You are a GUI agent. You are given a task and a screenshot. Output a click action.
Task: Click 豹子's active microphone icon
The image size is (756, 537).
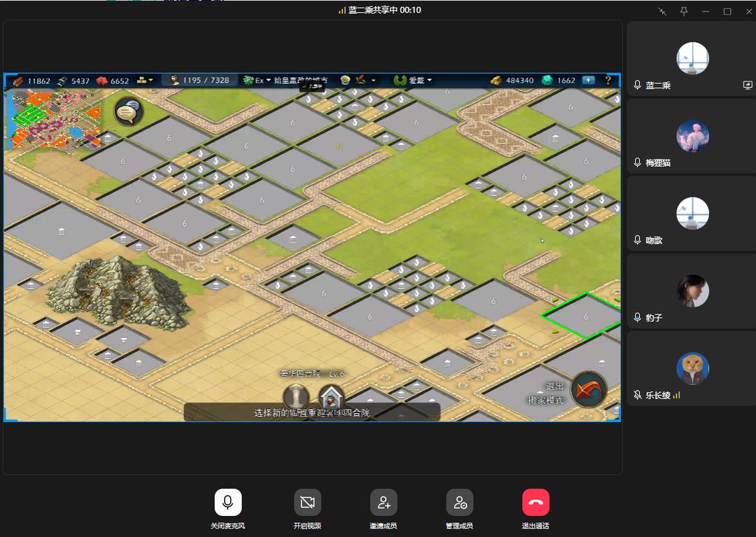pos(638,318)
